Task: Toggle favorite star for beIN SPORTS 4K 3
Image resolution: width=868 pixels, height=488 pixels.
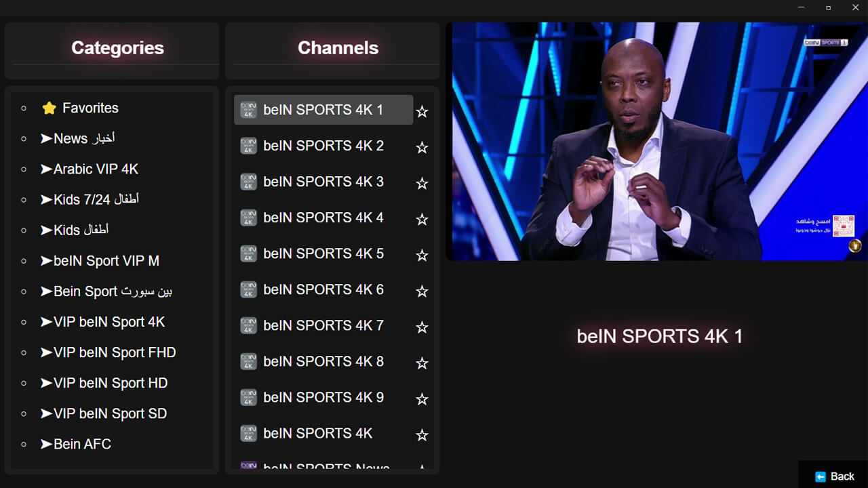Action: [422, 183]
